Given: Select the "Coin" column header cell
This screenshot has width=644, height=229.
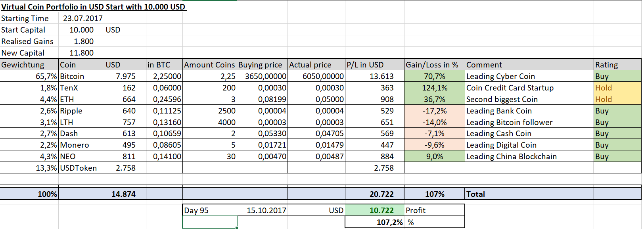Looking at the screenshot, I should (x=81, y=65).
